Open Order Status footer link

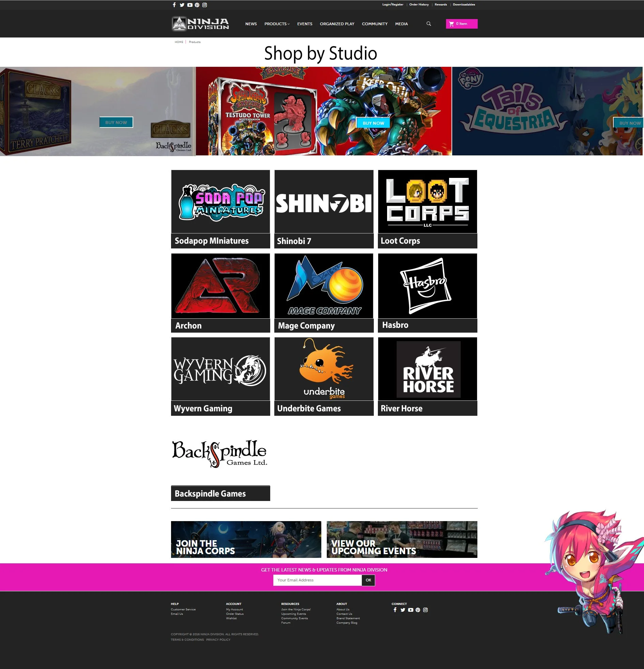pyautogui.click(x=235, y=614)
